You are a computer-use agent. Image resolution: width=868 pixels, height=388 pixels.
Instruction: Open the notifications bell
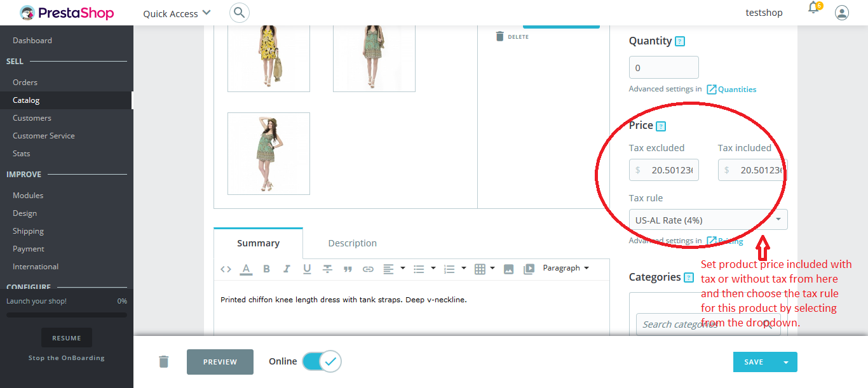click(814, 8)
